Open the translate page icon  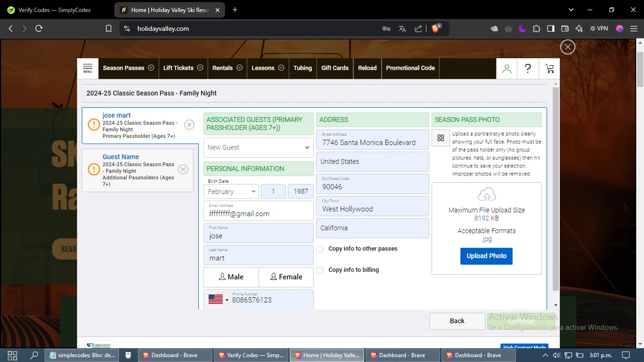coord(402,28)
